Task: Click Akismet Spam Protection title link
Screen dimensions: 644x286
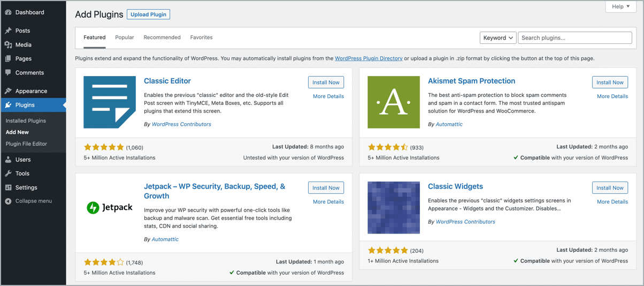Action: [x=472, y=81]
